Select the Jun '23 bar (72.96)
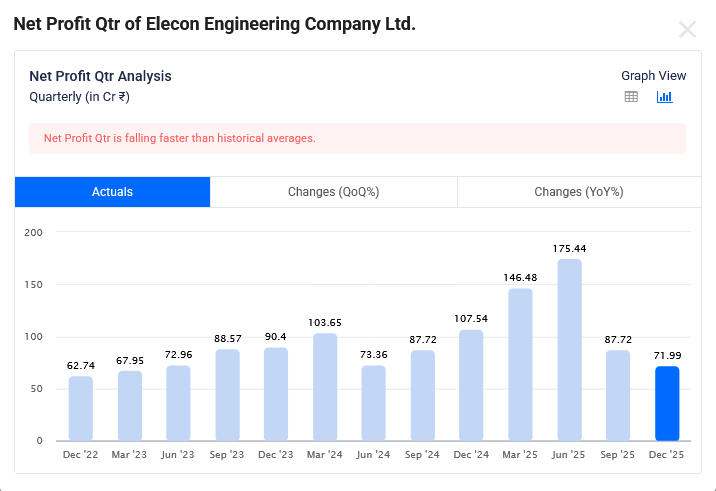The height and width of the screenshot is (491, 716). point(178,403)
